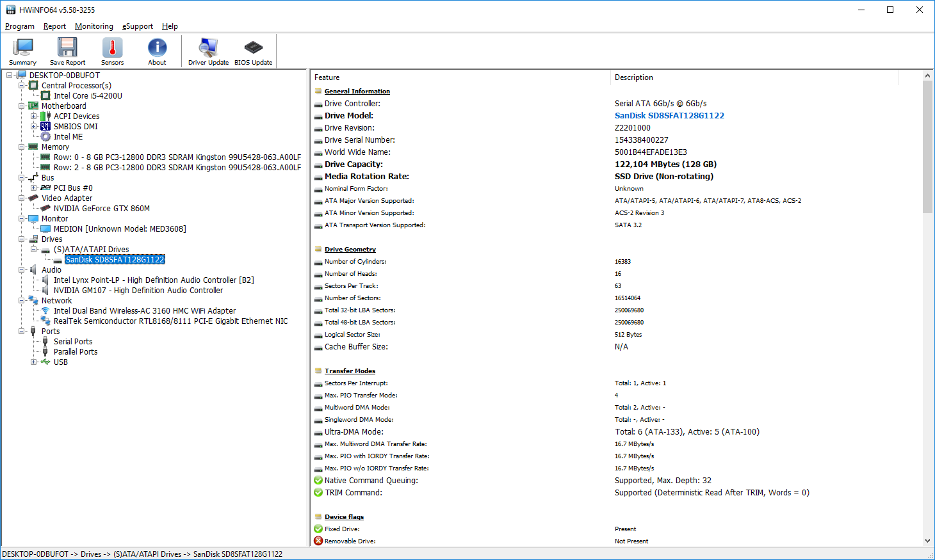Click the SMBIOS DMI icon
Viewport: 935px width, 560px height.
coord(45,126)
